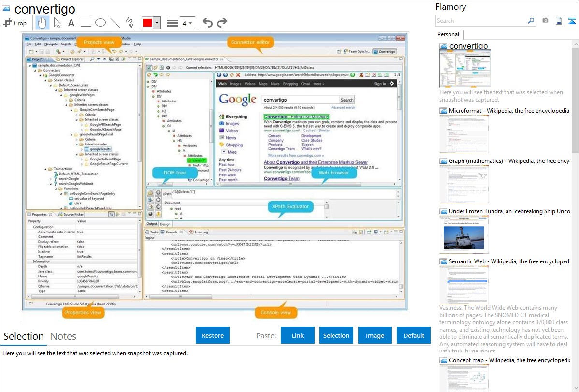Open the Concept map snapshot thumbnail
The height and width of the screenshot is (392, 579).
[464, 378]
